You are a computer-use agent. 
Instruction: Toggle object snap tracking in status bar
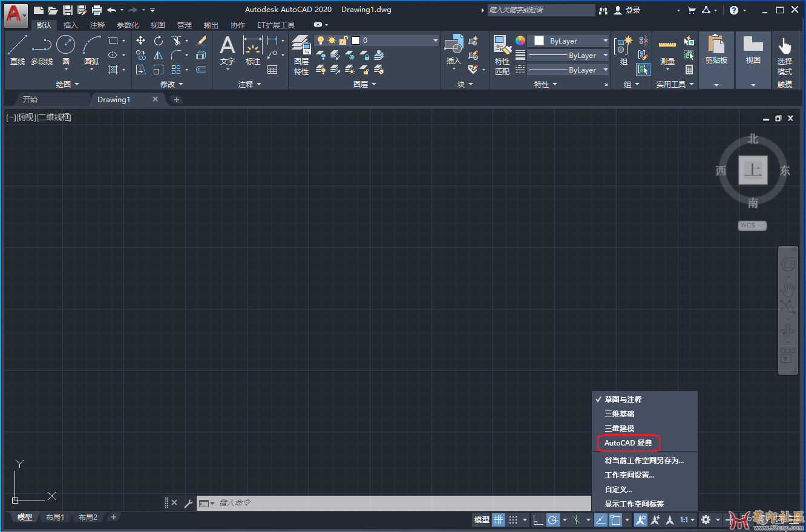(x=600, y=520)
